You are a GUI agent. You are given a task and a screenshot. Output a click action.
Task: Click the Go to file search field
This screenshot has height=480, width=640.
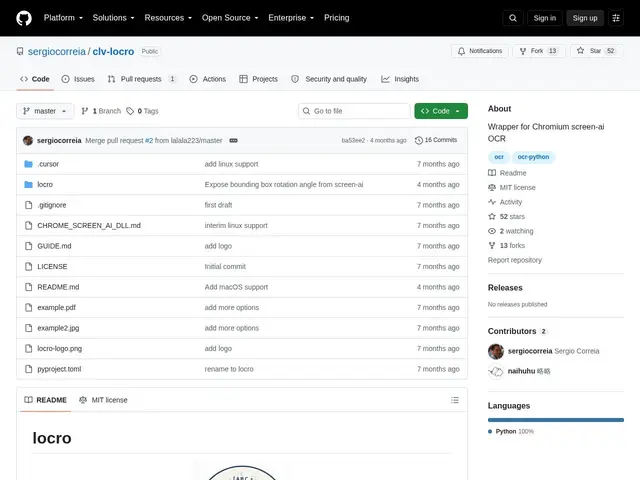[354, 111]
